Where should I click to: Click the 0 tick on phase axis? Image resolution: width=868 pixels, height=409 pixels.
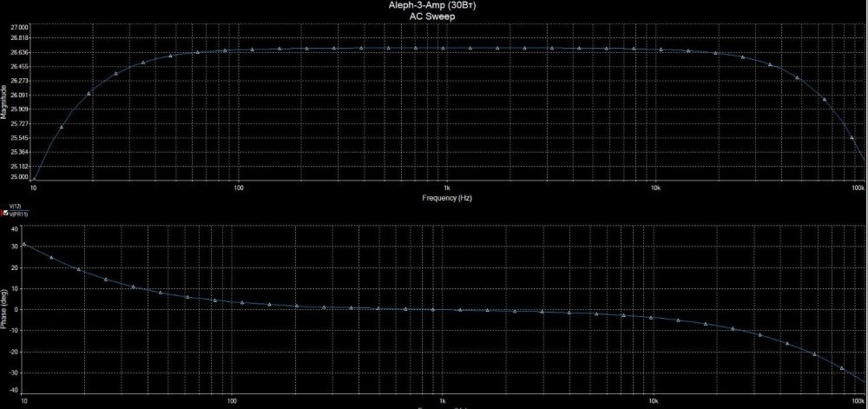tap(17, 309)
